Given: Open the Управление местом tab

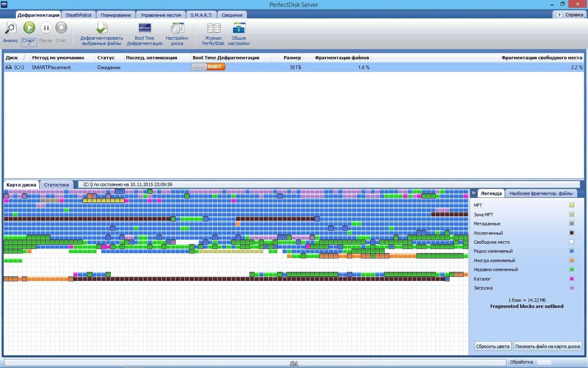Looking at the screenshot, I should click(161, 15).
